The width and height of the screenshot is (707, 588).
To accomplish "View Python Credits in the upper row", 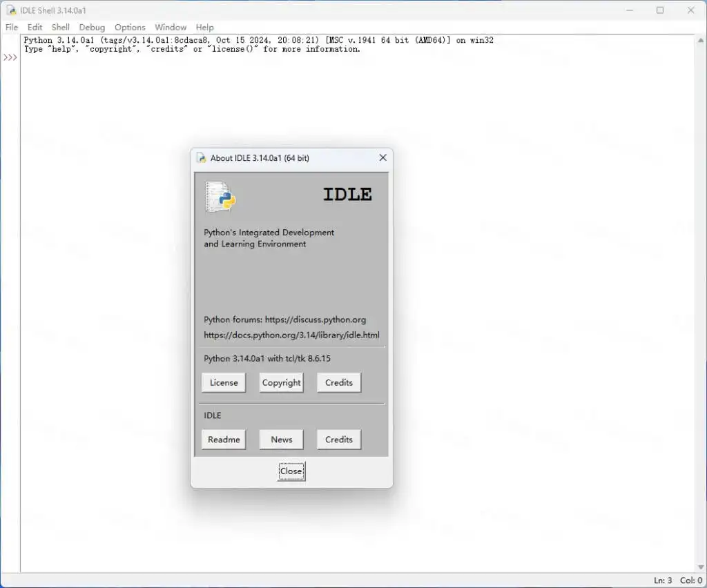I will (339, 382).
